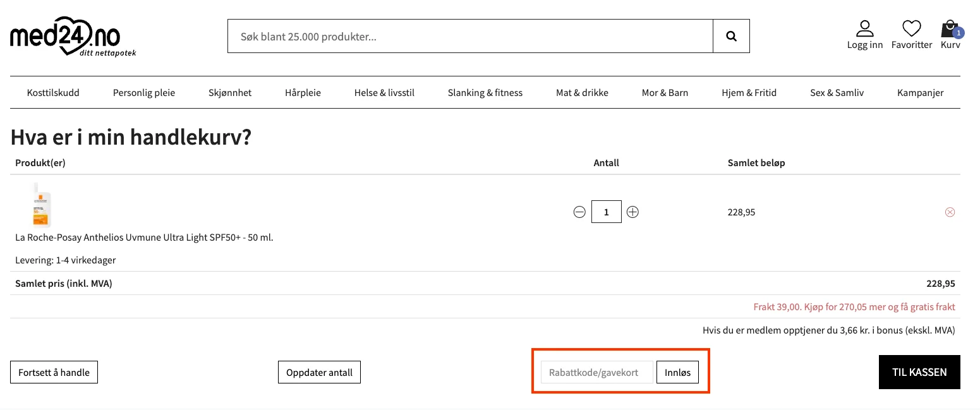
Task: Click 'Samlet pris (inkl. MVA)' label
Action: coord(64,284)
